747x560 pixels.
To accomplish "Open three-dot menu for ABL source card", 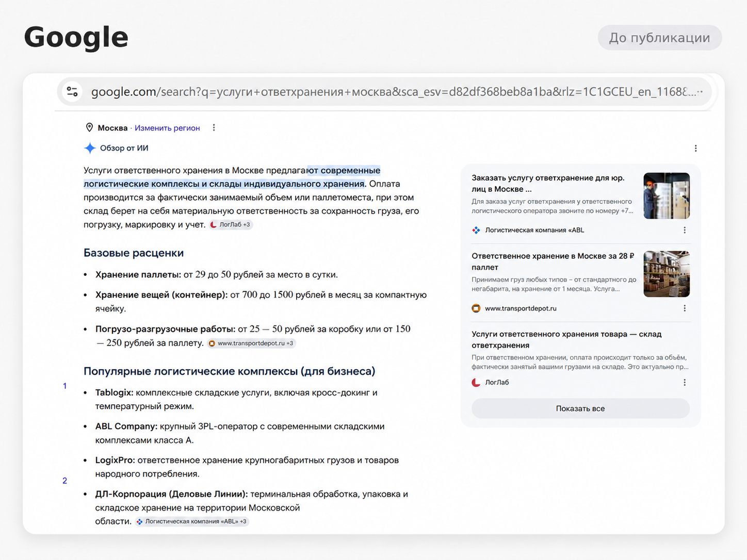I will [x=685, y=230].
